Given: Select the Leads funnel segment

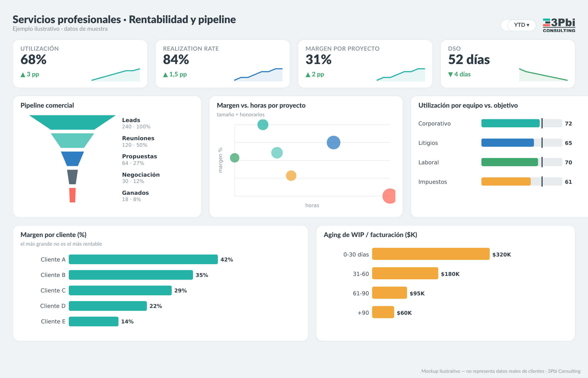Looking at the screenshot, I should coord(72,122).
